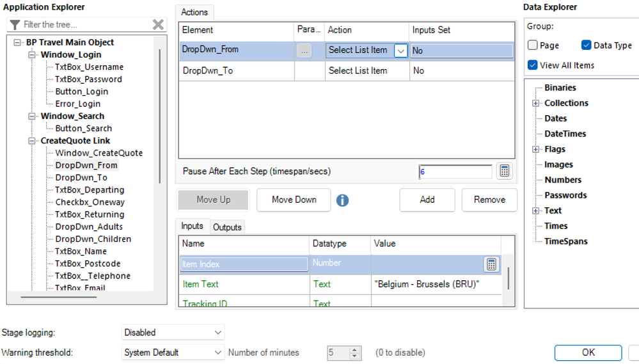Toggle the Page group checkbox
Viewport: 639px width, 364px height.
click(533, 45)
